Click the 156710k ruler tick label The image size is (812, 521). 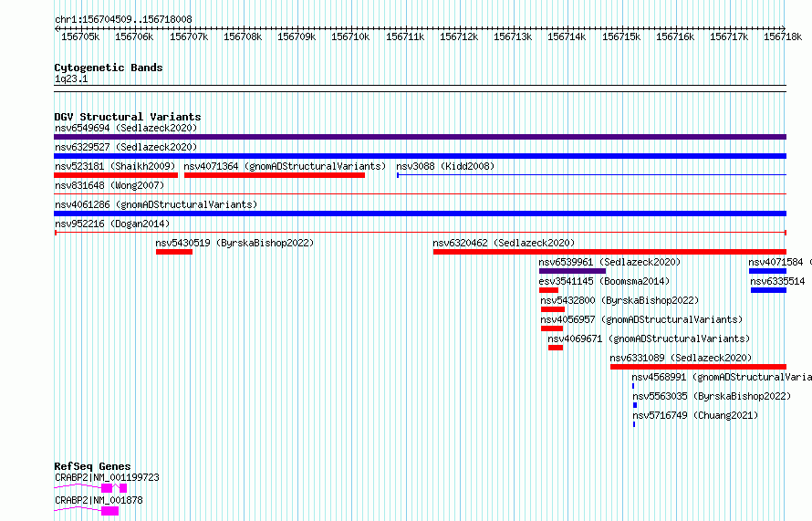pyautogui.click(x=350, y=36)
